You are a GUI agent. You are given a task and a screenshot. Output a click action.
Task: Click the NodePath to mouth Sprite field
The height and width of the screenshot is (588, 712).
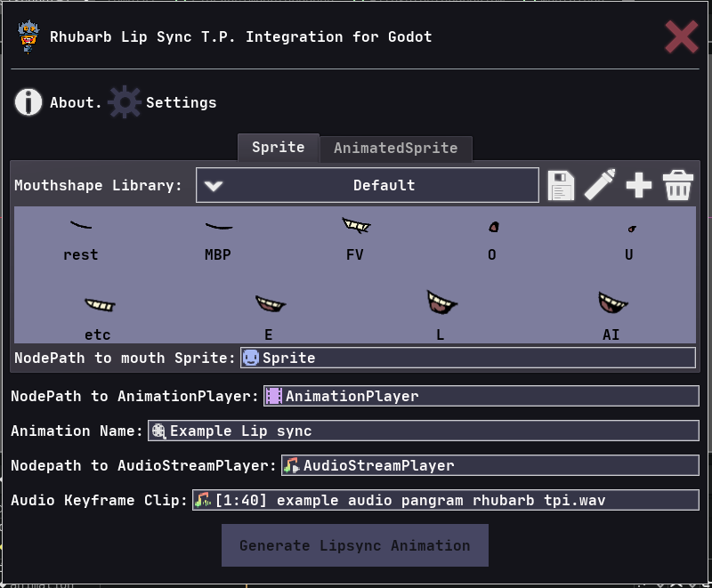pyautogui.click(x=468, y=358)
